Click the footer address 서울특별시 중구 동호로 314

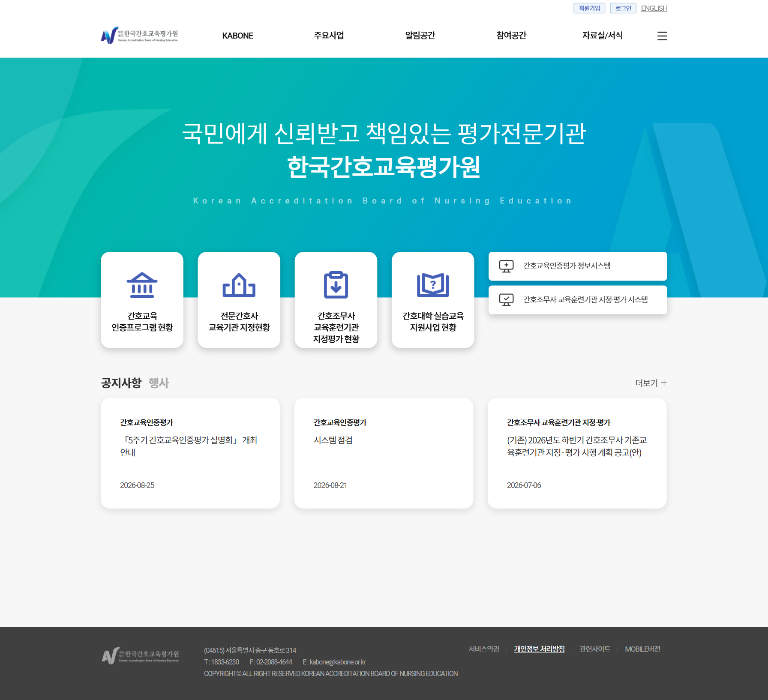pyautogui.click(x=261, y=650)
